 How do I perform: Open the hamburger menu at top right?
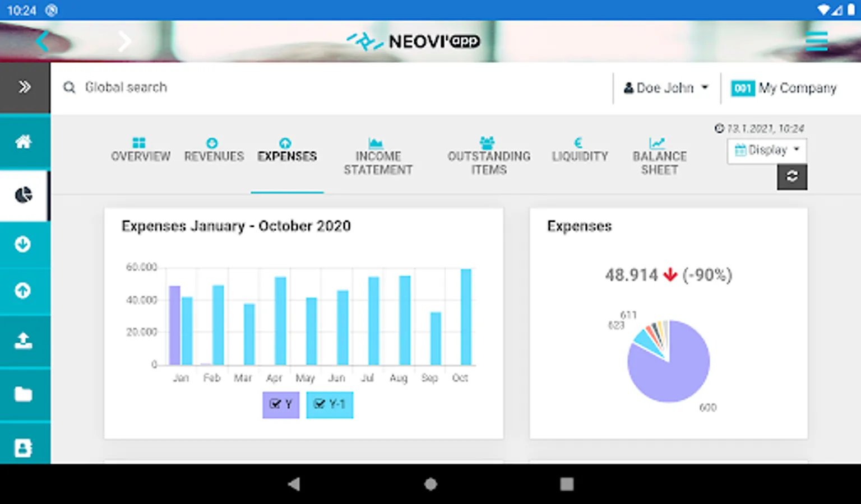[x=816, y=41]
